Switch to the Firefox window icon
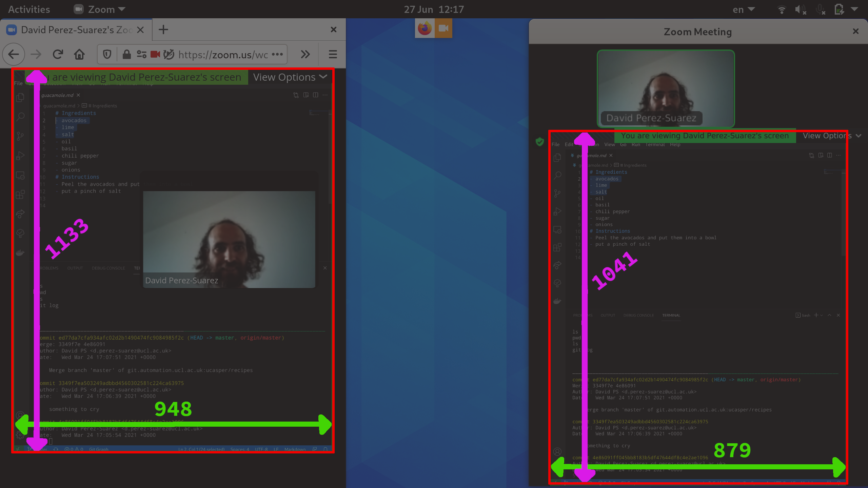This screenshot has height=488, width=868. pos(425,28)
